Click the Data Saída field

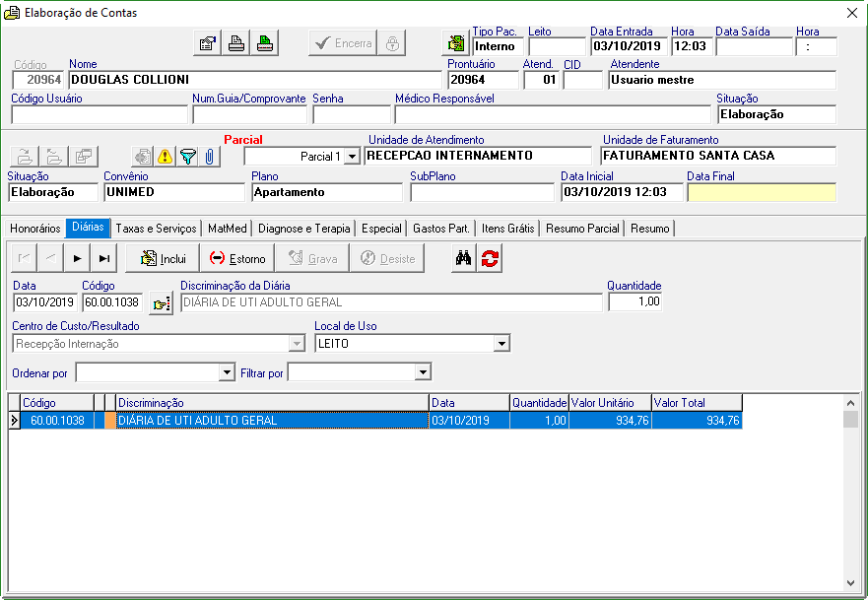[x=754, y=46]
